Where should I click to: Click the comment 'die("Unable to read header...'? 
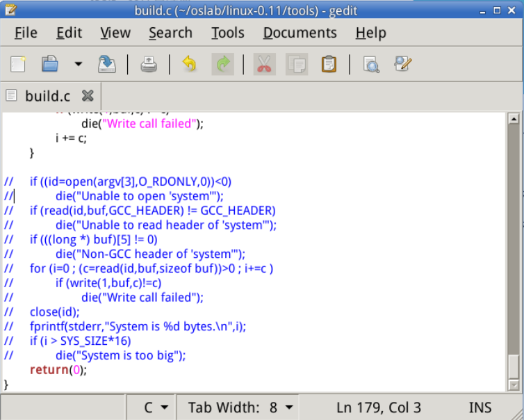[x=140, y=225]
